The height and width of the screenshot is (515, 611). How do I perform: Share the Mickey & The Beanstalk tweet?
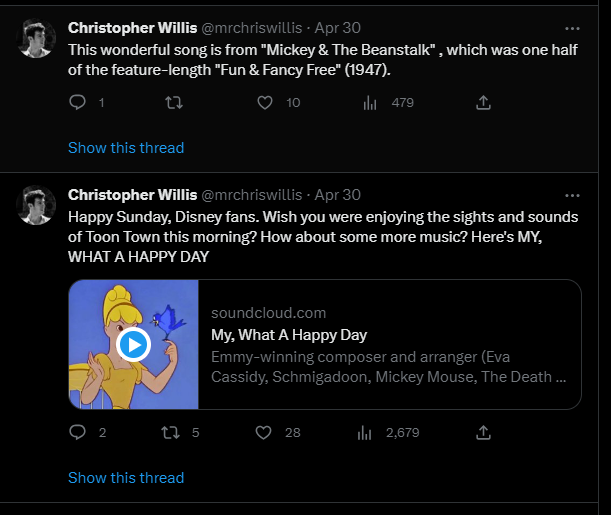(x=483, y=102)
